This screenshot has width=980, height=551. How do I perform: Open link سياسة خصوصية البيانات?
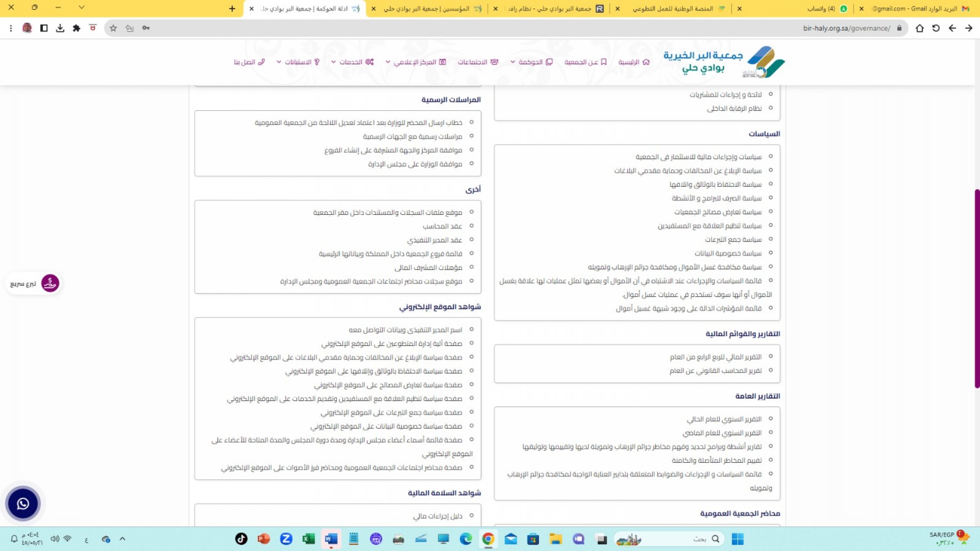[728, 253]
